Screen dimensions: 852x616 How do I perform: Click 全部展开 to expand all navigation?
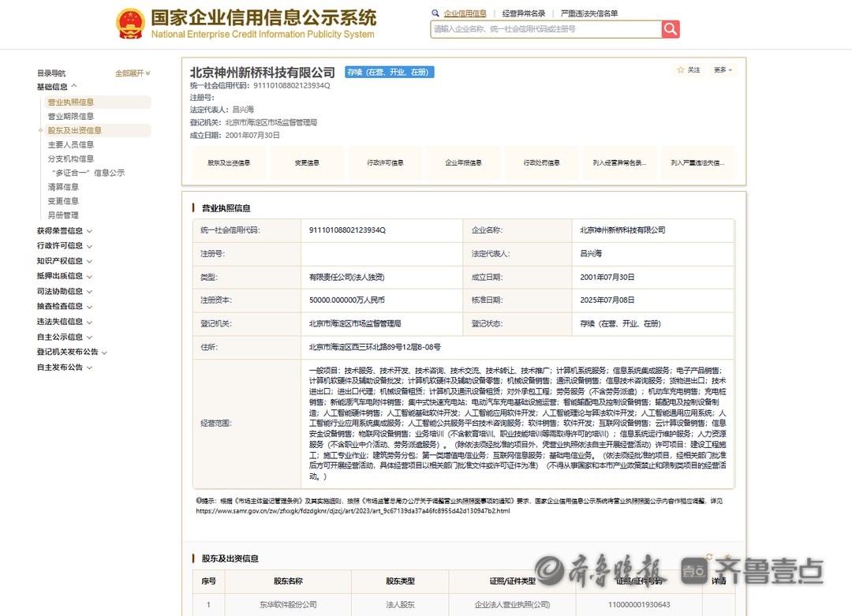pos(132,73)
